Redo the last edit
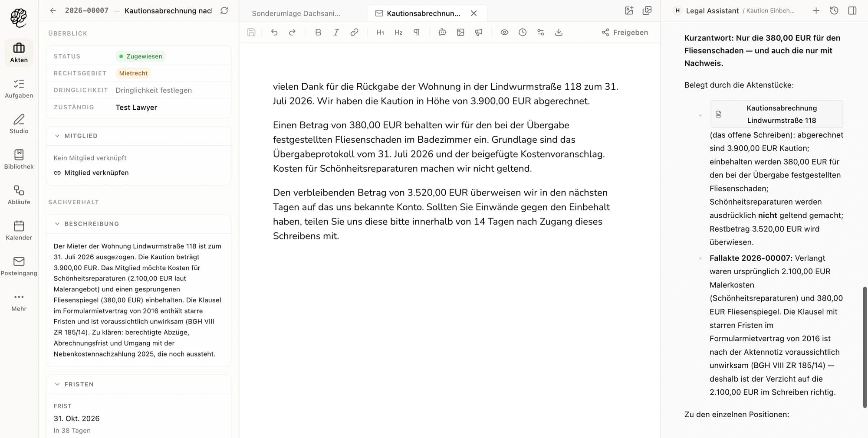Image resolution: width=868 pixels, height=438 pixels. coord(292,32)
